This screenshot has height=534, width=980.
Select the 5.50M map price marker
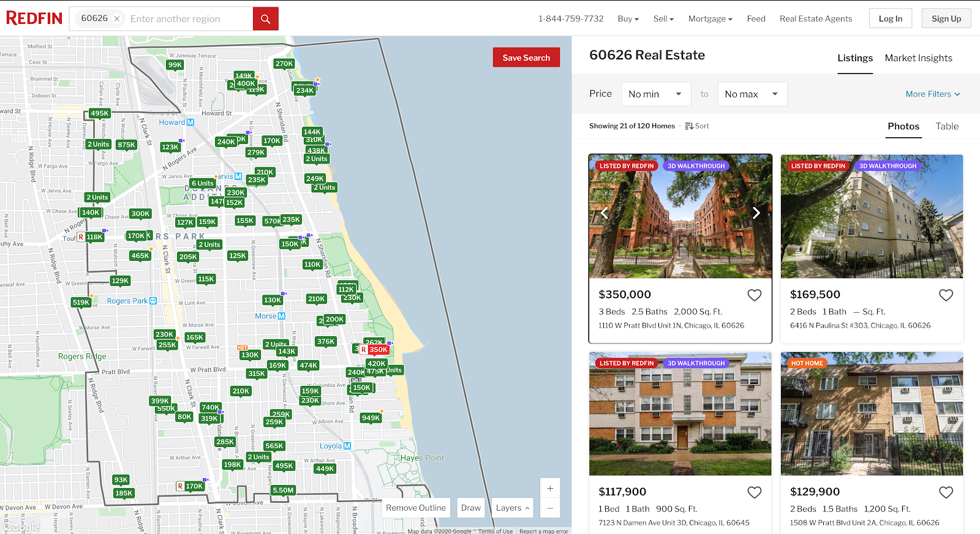[283, 491]
